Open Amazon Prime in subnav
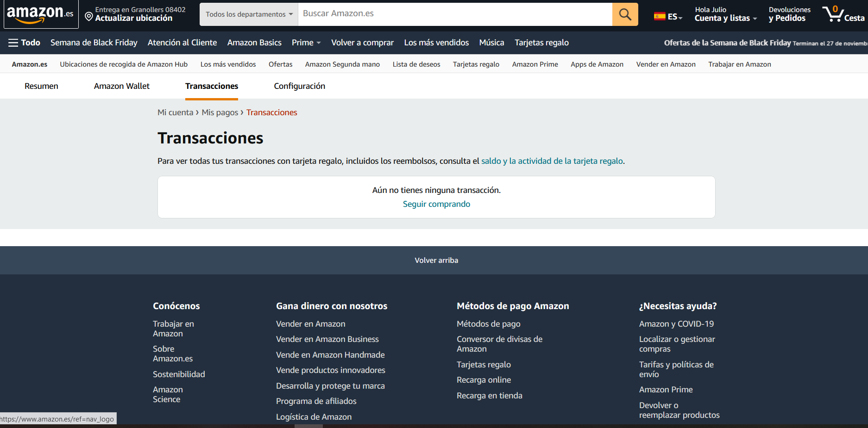Image resolution: width=868 pixels, height=428 pixels. 535,64
